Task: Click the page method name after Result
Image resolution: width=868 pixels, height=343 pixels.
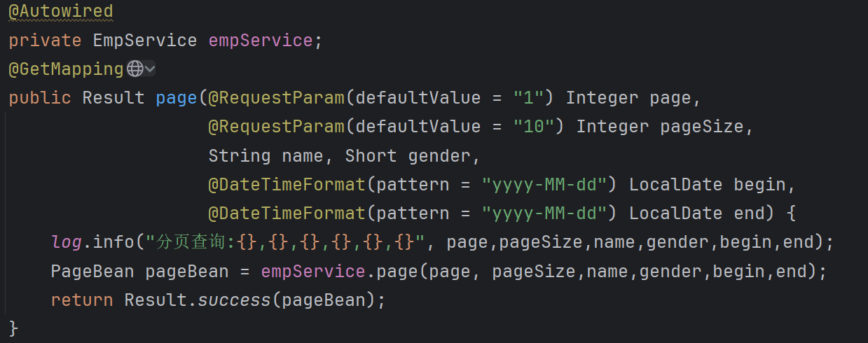Action: pos(177,98)
